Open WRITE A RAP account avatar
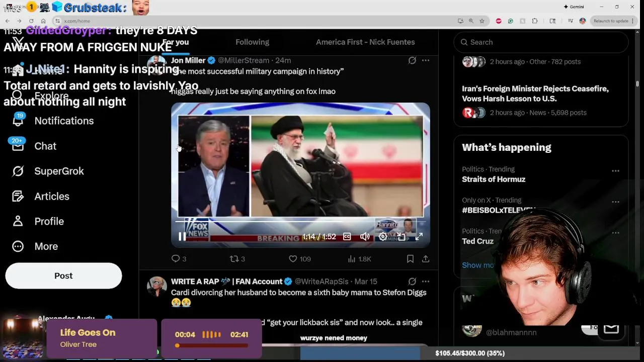Image resolution: width=644 pixels, height=362 pixels. 156,286
